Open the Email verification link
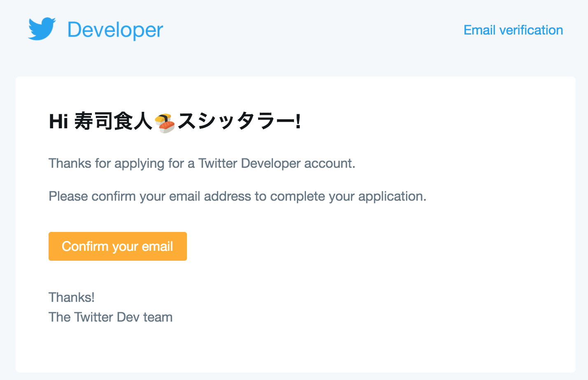Image resolution: width=588 pixels, height=380 pixels. click(x=513, y=30)
